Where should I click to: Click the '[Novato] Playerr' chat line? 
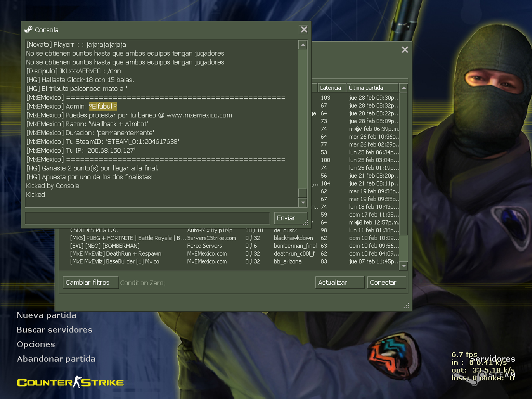click(76, 45)
